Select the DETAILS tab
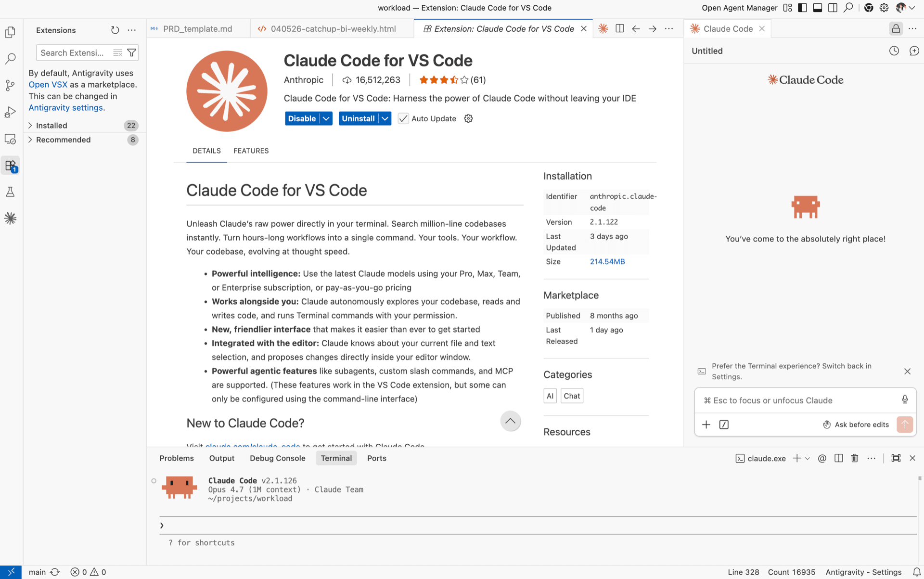 tap(207, 151)
